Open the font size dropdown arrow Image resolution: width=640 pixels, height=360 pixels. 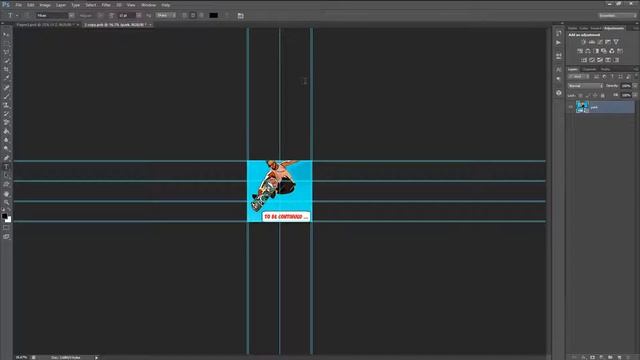(138, 16)
